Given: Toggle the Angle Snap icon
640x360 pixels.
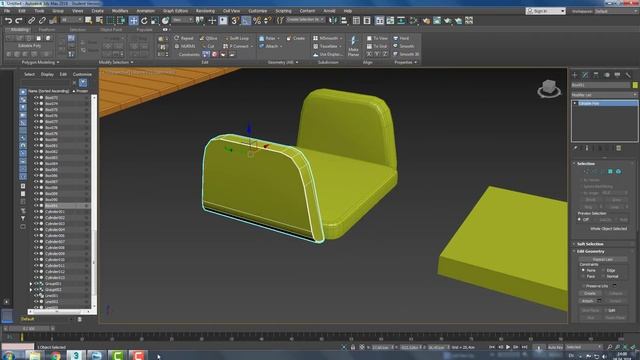Looking at the screenshot, I should (x=246, y=20).
